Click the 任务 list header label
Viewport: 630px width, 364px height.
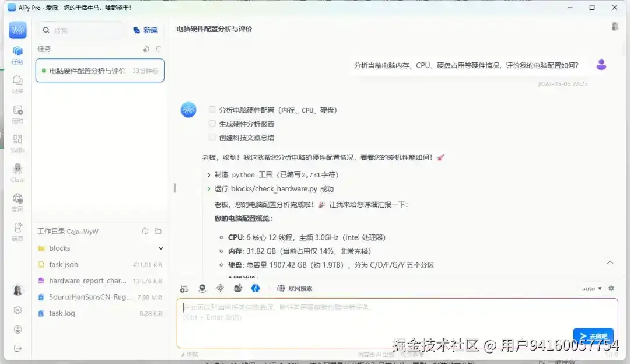click(x=44, y=48)
